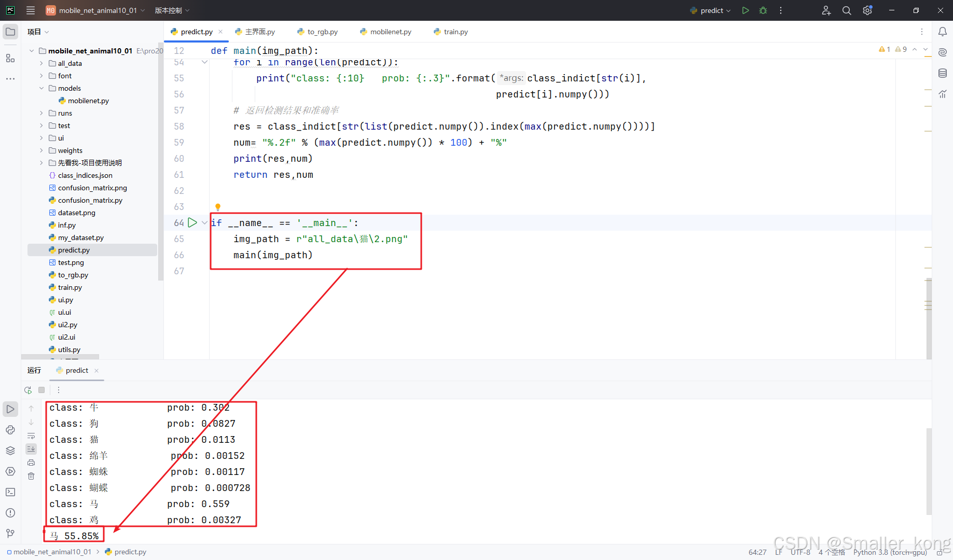Open the predict run configuration dropdown
The image size is (953, 560).
coord(710,10)
